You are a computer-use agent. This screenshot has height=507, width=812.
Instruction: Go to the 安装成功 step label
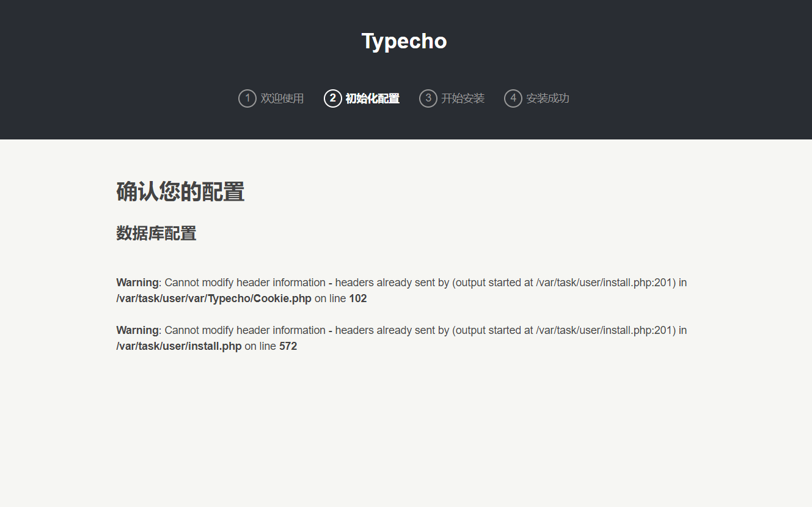pyautogui.click(x=547, y=98)
